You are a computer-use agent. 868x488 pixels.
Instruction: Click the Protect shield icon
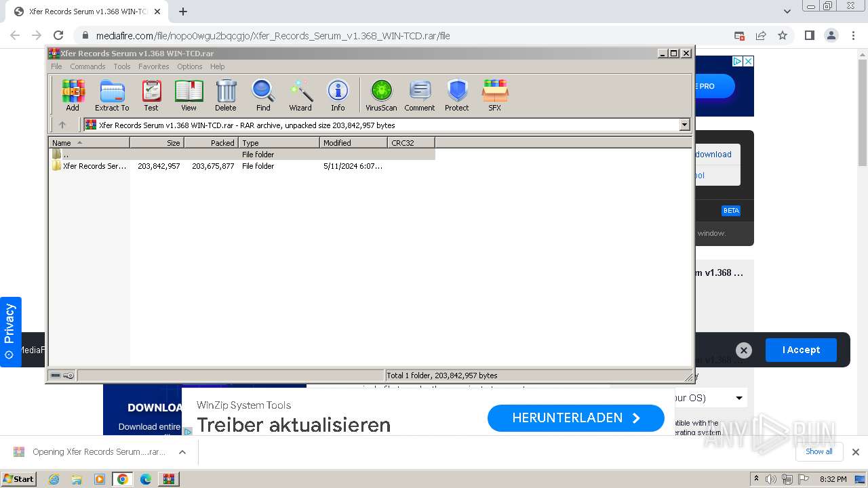457,95
